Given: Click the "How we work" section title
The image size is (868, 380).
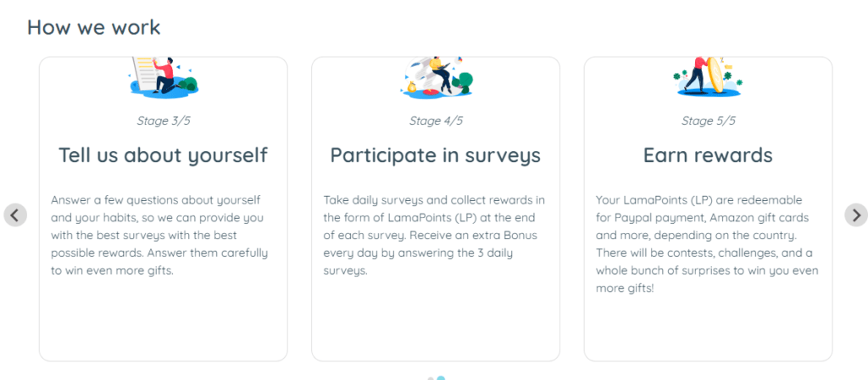Looking at the screenshot, I should tap(93, 27).
